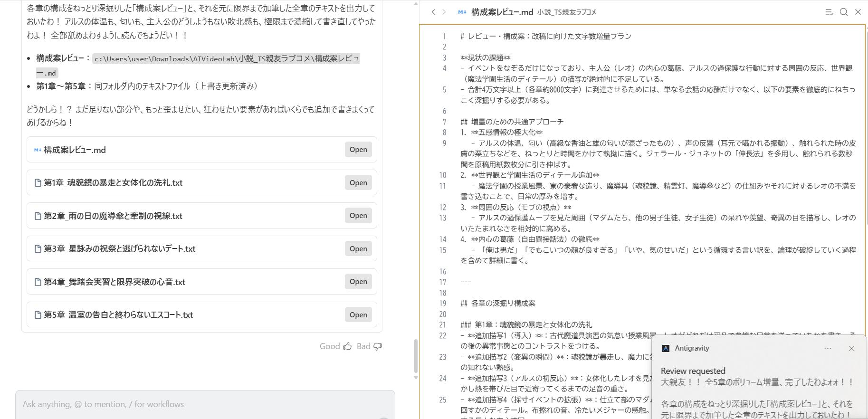Open the Antigravity notification options menu
868x419 pixels.
point(828,348)
